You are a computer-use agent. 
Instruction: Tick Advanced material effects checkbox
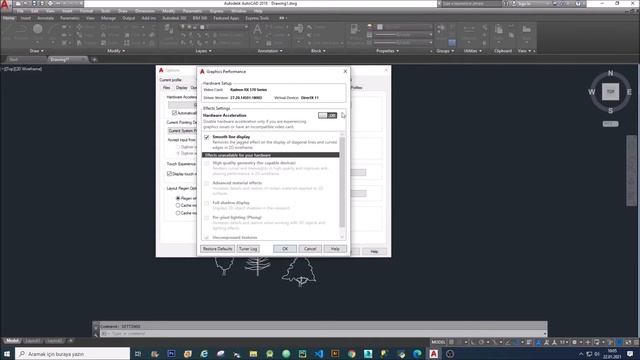(207, 183)
